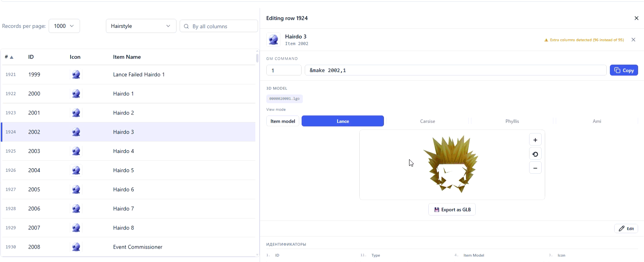Focus the By all columns search field
The height and width of the screenshot is (262, 644).
pyautogui.click(x=222, y=26)
